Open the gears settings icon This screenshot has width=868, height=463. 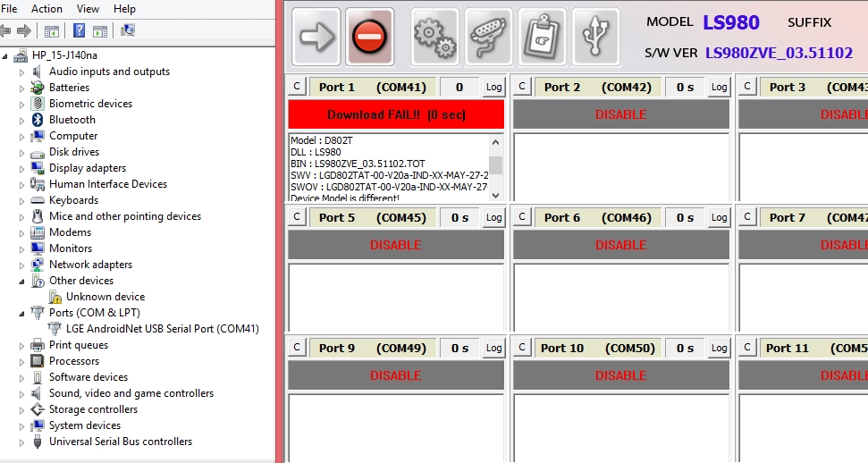point(434,37)
